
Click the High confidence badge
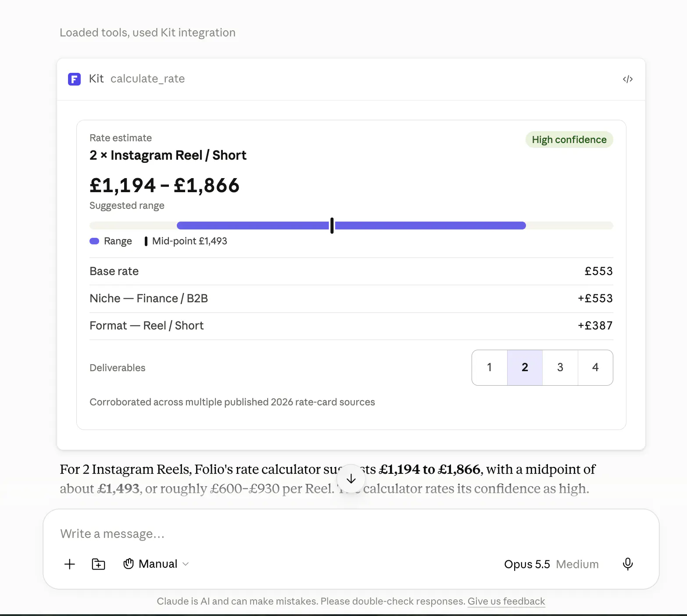569,140
